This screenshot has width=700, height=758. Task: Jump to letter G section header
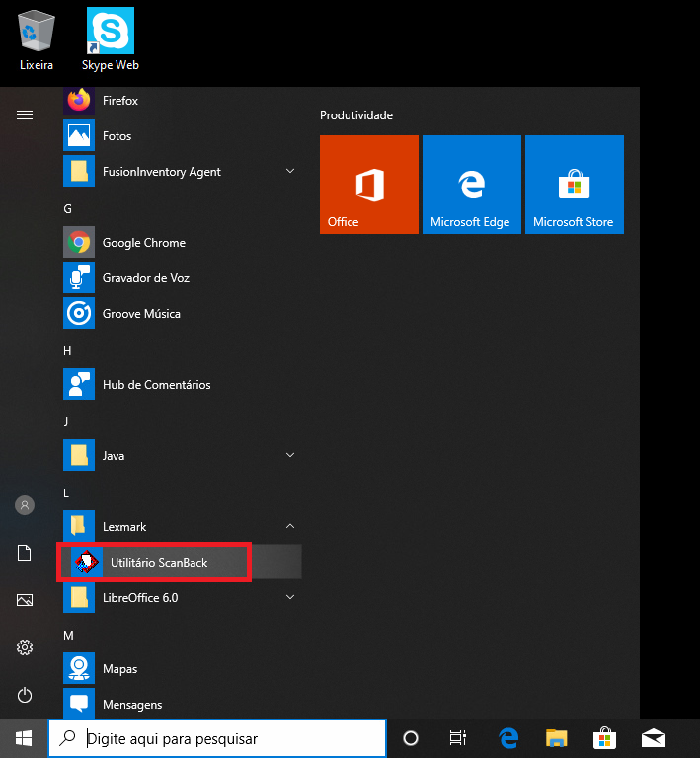point(68,209)
